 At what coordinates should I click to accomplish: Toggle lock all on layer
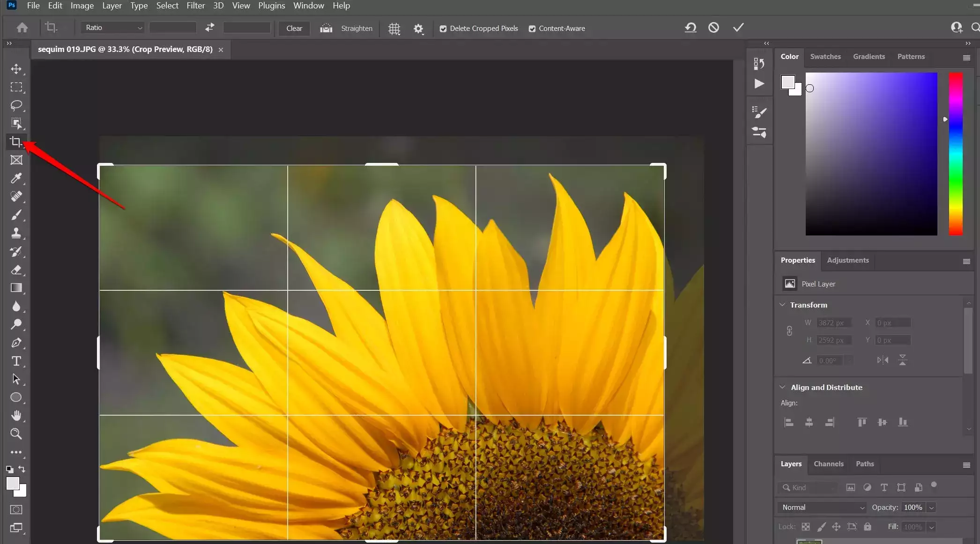tap(868, 527)
